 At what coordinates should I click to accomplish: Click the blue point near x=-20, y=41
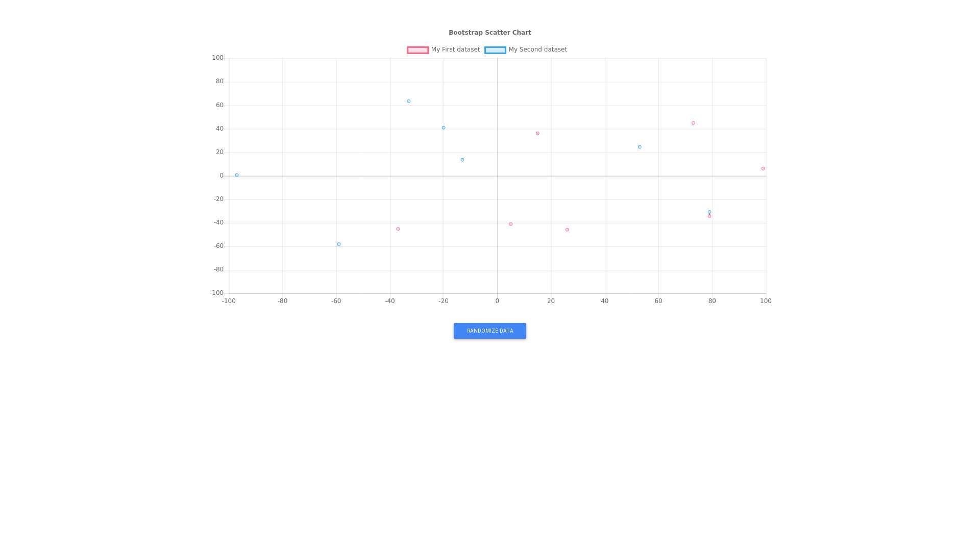(444, 128)
